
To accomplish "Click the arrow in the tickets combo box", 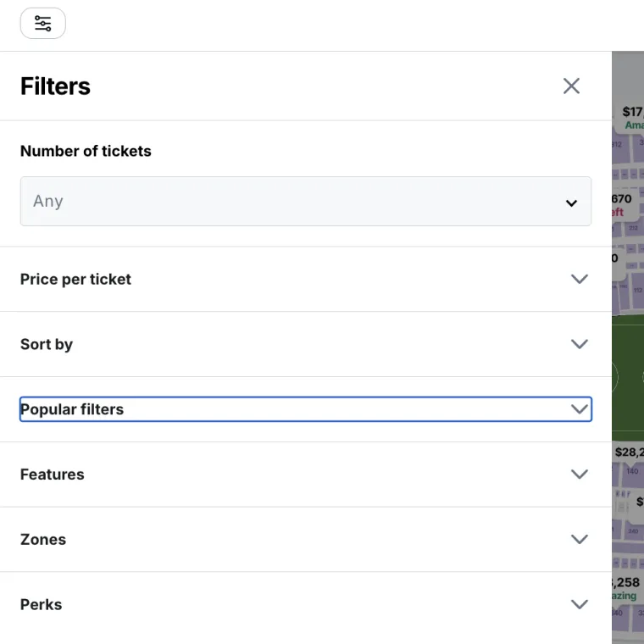I will tap(571, 203).
